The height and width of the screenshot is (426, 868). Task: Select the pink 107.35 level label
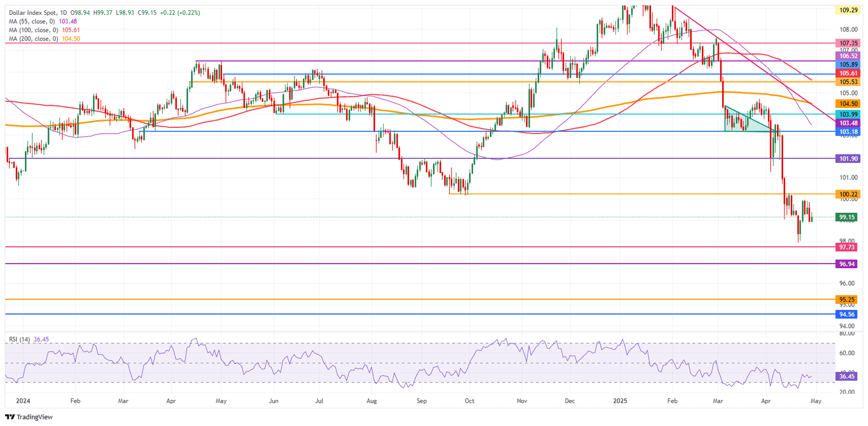click(x=846, y=43)
